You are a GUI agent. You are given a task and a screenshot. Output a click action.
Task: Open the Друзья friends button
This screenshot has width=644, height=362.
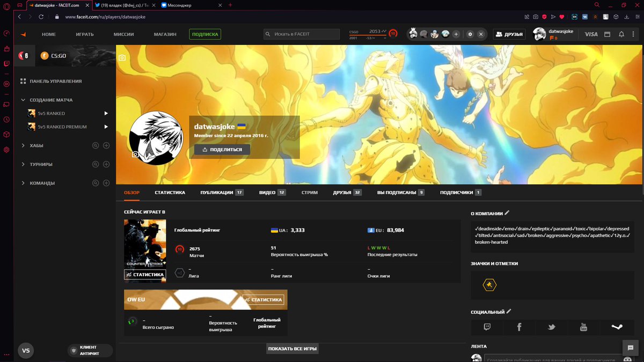coord(509,34)
